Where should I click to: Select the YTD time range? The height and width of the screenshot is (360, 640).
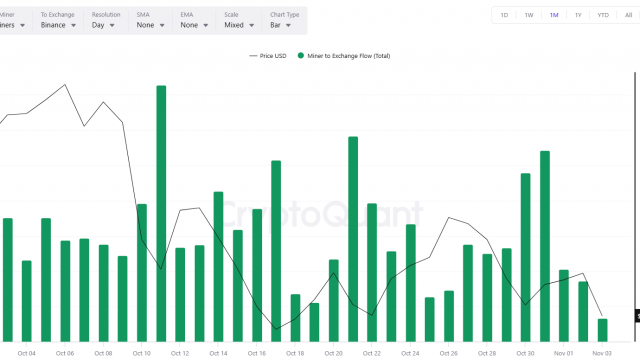coord(603,15)
